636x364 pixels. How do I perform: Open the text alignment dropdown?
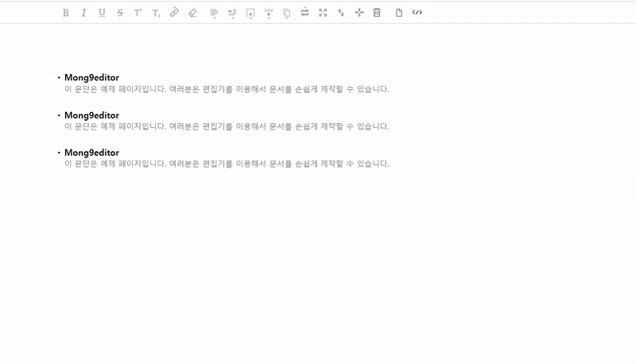(214, 13)
